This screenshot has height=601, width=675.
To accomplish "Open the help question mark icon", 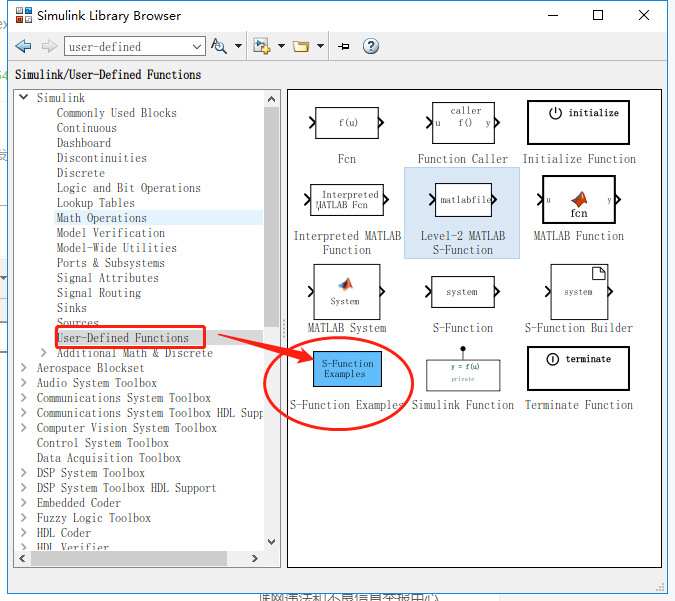I will (371, 46).
